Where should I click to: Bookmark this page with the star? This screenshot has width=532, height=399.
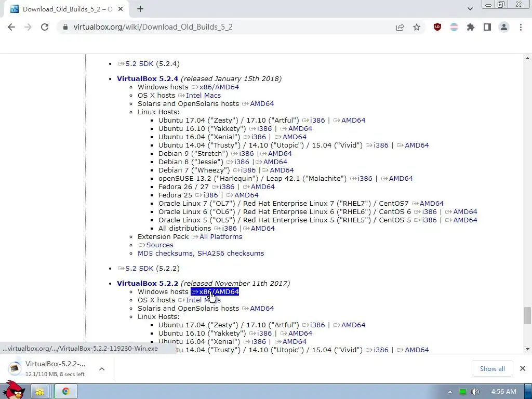417,27
